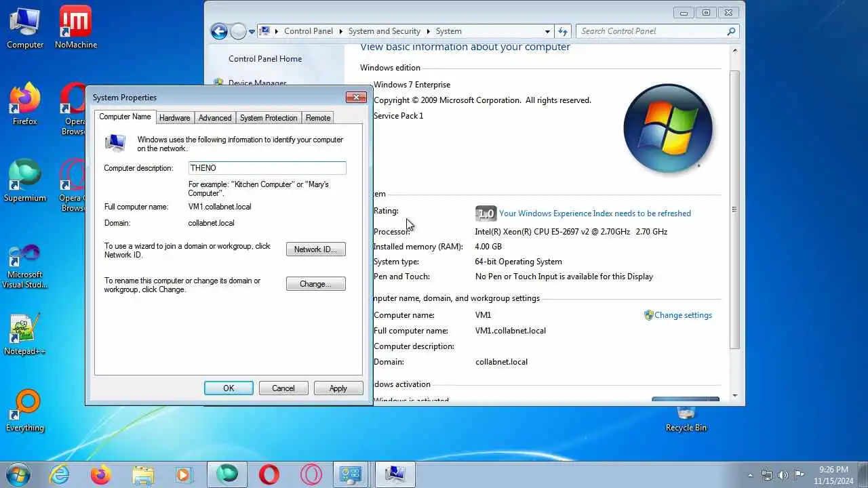This screenshot has height=488, width=868.
Task: Open the taskbar clock showing 9:26 PM
Action: (833, 475)
